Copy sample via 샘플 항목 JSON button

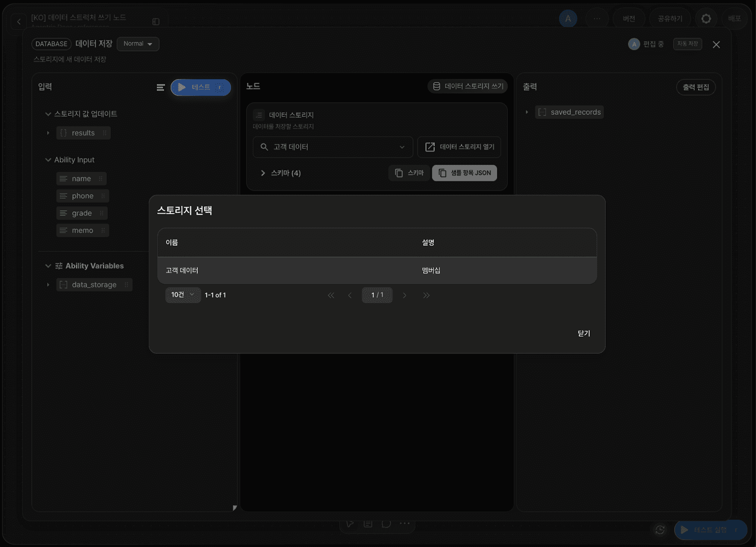(464, 173)
